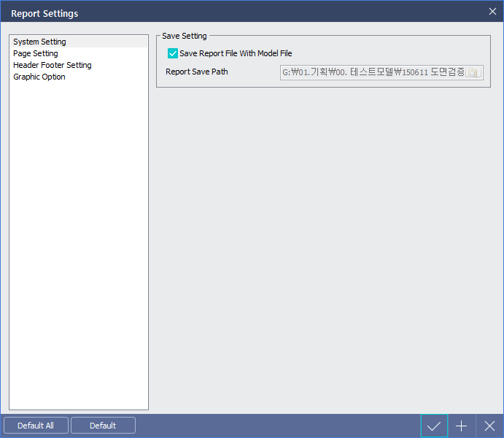Toggle Save Report File With Model File checkbox
This screenshot has height=438, width=504.
[173, 53]
